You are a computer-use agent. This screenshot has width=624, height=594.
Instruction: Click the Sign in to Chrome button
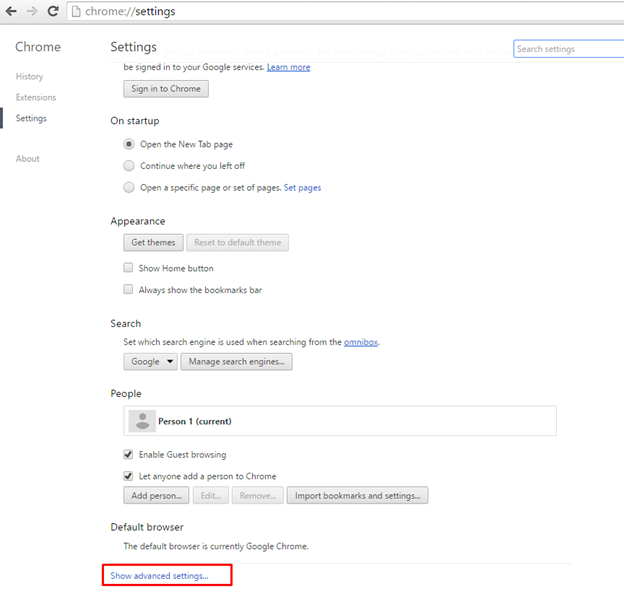click(166, 89)
